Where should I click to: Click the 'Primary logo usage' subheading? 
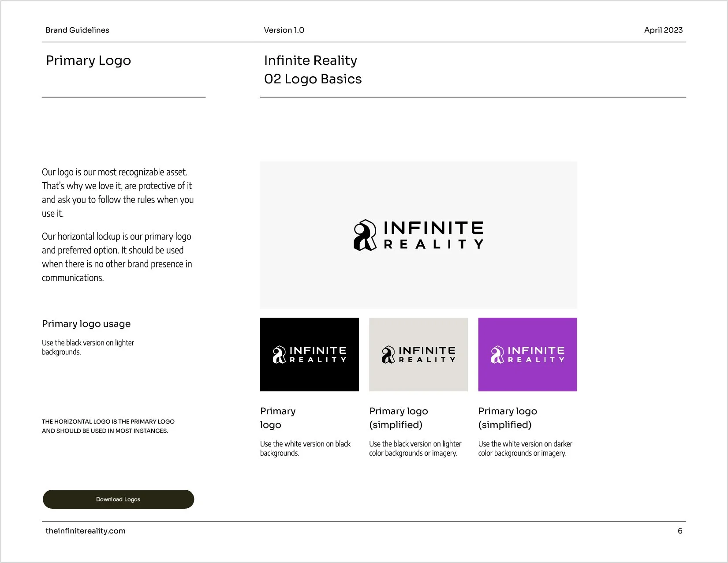86,324
